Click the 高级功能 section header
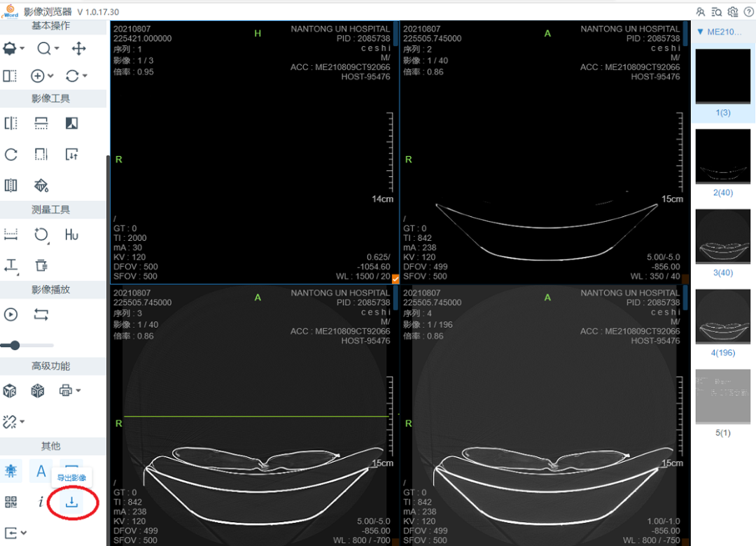756x546 pixels. click(50, 366)
